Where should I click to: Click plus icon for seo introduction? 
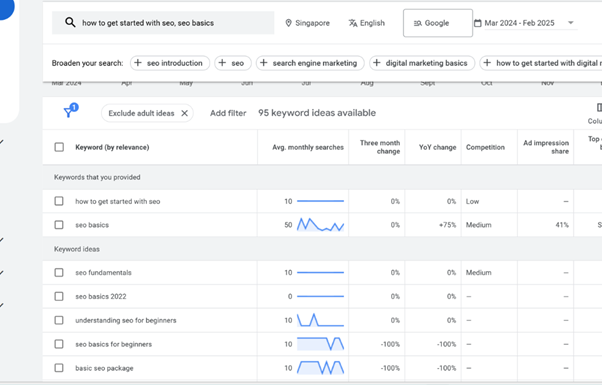[138, 63]
